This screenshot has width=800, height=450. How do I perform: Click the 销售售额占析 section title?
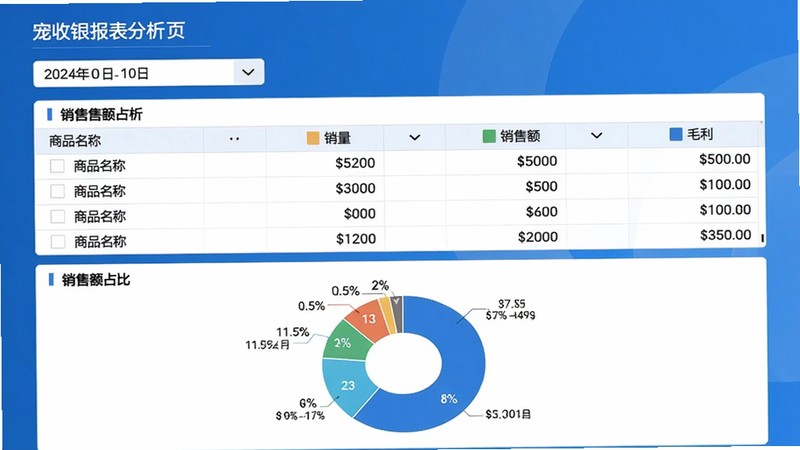[x=101, y=114]
